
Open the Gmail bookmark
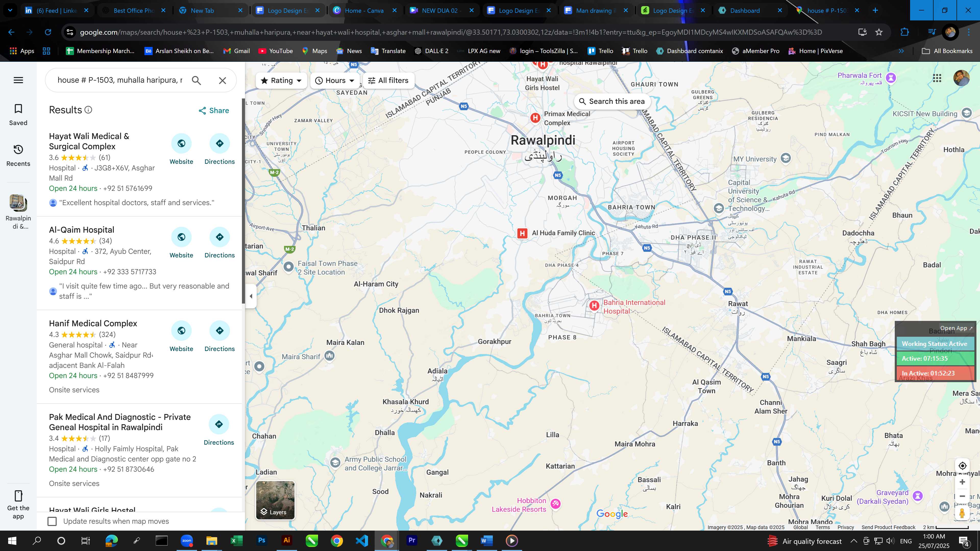236,51
